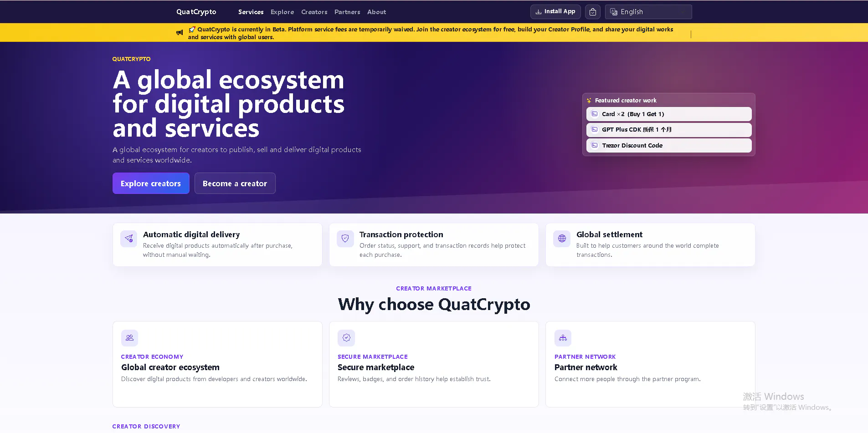Open the Explore menu item
The width and height of the screenshot is (868, 433).
tap(282, 12)
